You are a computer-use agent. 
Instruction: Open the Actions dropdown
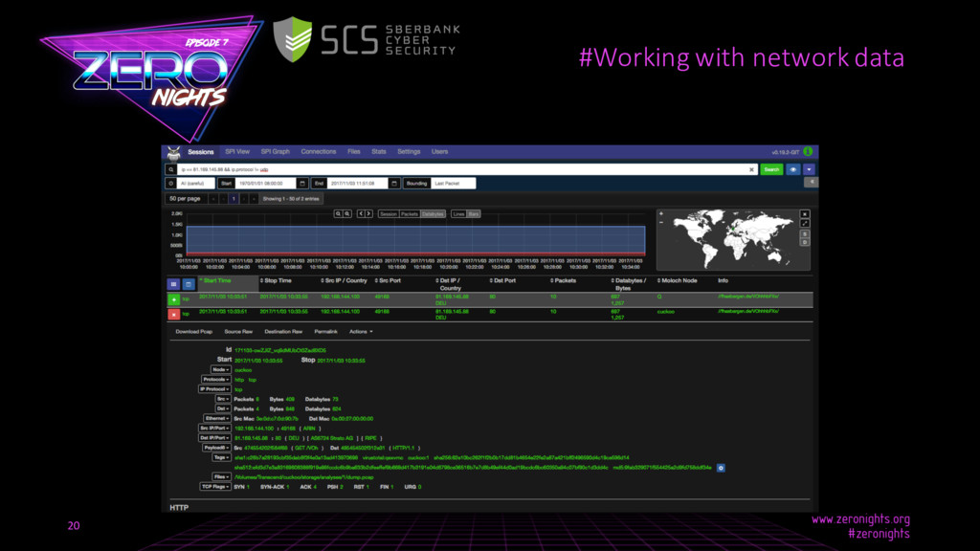point(361,332)
